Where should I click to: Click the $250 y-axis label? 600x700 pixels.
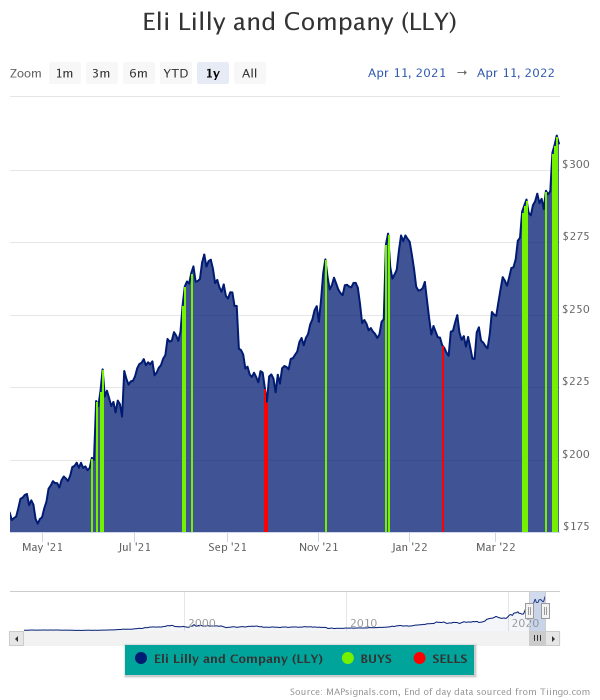tap(576, 309)
